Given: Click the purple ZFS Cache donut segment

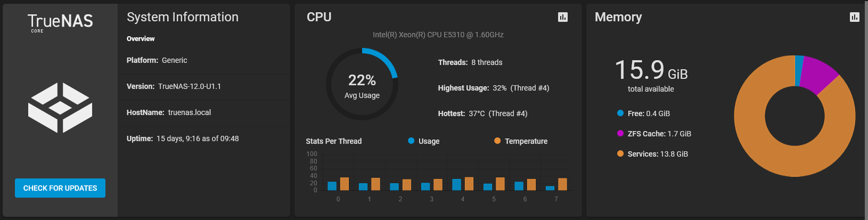Looking at the screenshot, I should (x=818, y=74).
